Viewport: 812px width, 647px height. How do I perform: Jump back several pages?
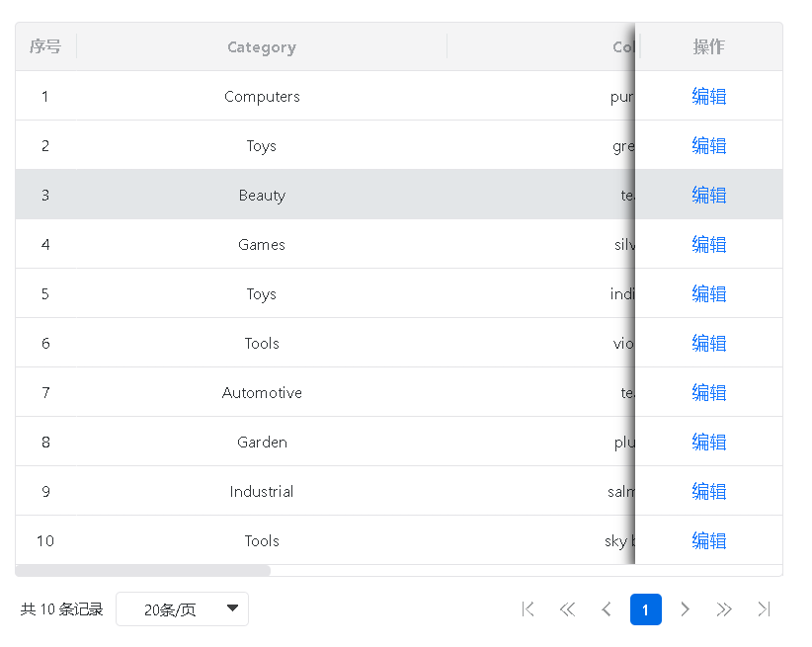pos(567,609)
